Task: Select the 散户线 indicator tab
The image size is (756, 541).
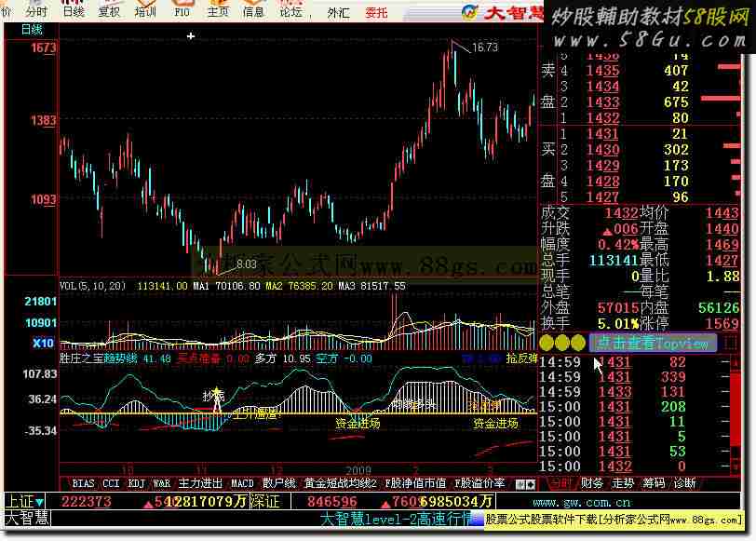Action: point(278,483)
